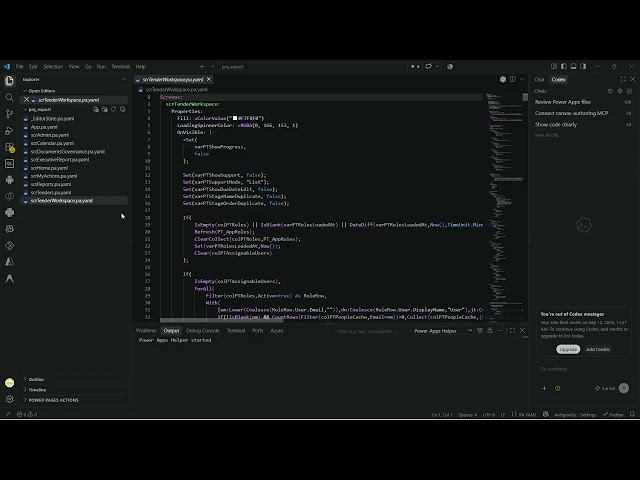
Task: Lock the Output panel scrolling
Action: tap(490, 331)
